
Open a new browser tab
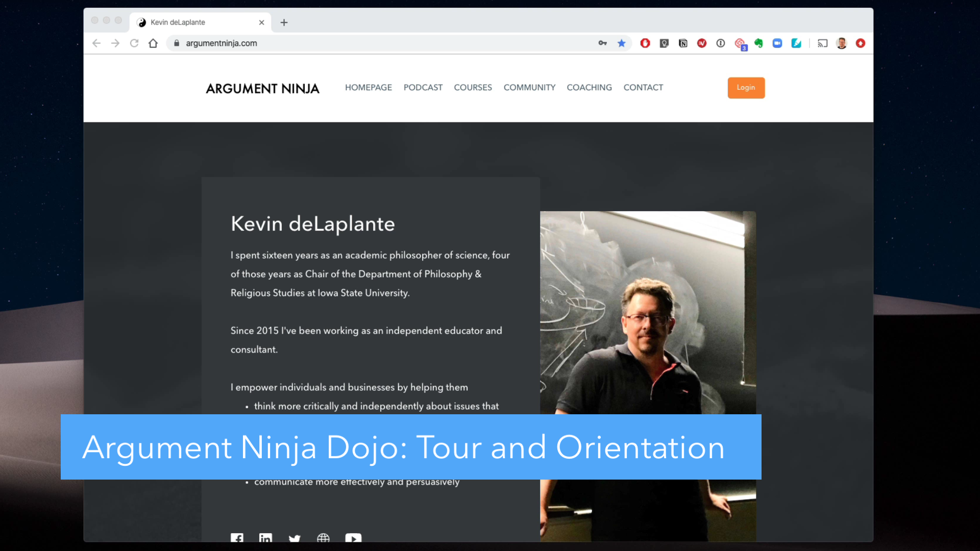click(x=284, y=22)
